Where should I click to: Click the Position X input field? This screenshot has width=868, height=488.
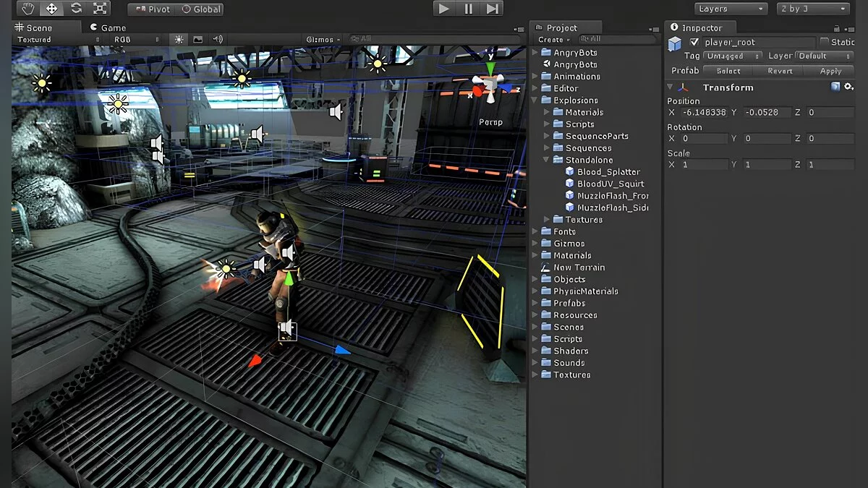point(703,113)
